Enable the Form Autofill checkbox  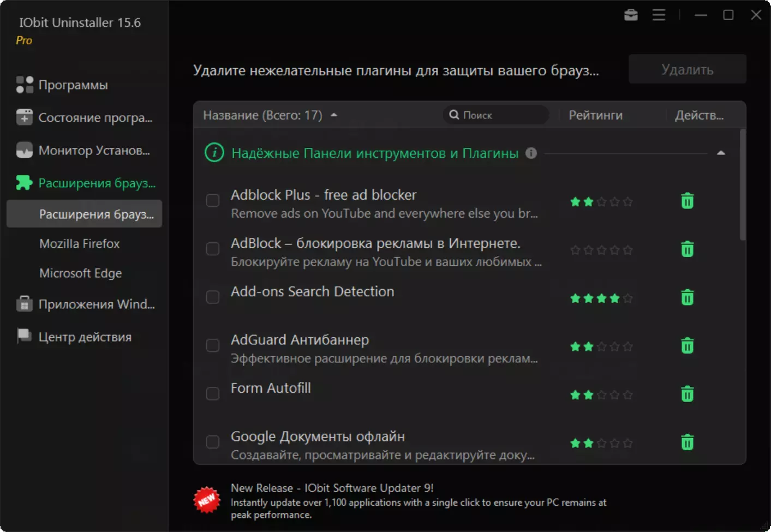[213, 393]
